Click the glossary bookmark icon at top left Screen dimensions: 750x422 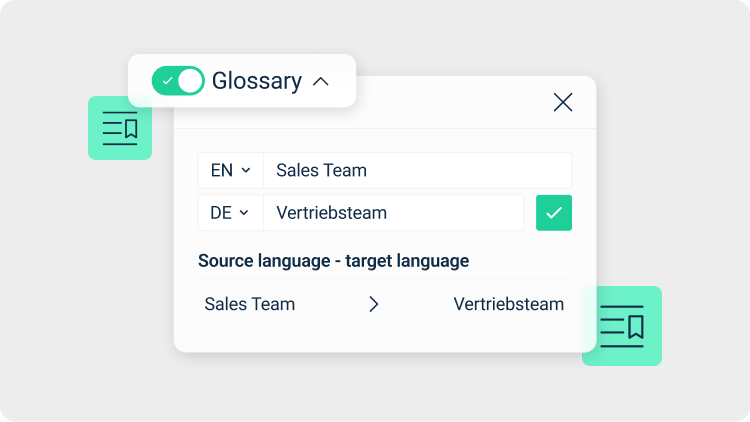point(120,128)
